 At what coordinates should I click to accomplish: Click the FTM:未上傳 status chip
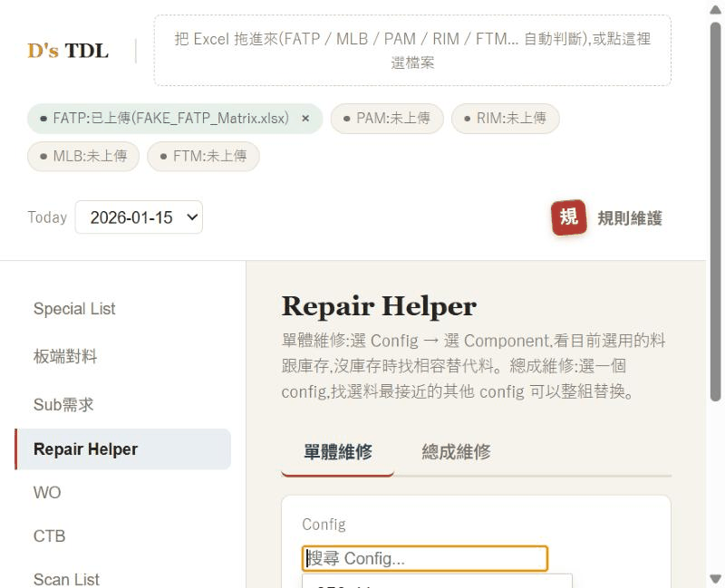pyautogui.click(x=203, y=156)
